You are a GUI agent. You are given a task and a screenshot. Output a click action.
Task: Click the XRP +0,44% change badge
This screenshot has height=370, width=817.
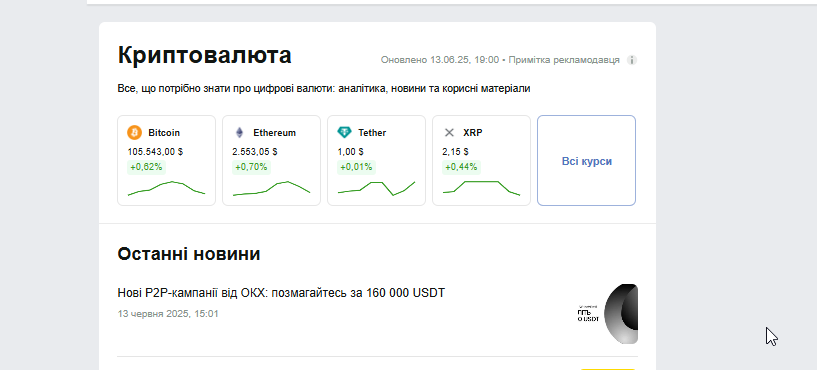click(x=462, y=167)
